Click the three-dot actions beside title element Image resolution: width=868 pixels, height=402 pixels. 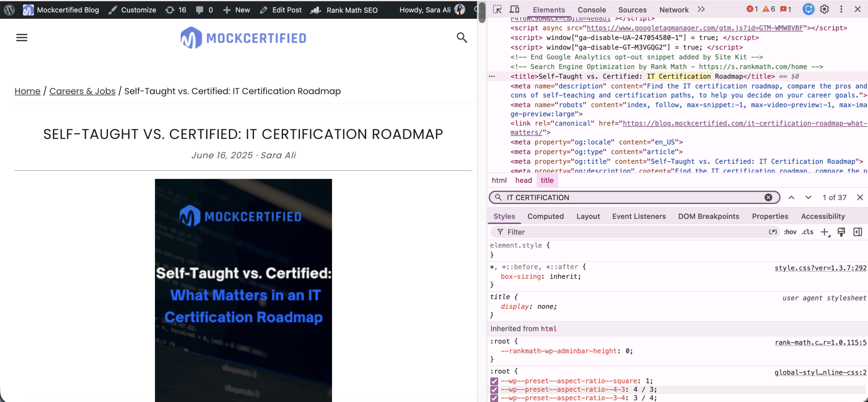[x=492, y=76]
